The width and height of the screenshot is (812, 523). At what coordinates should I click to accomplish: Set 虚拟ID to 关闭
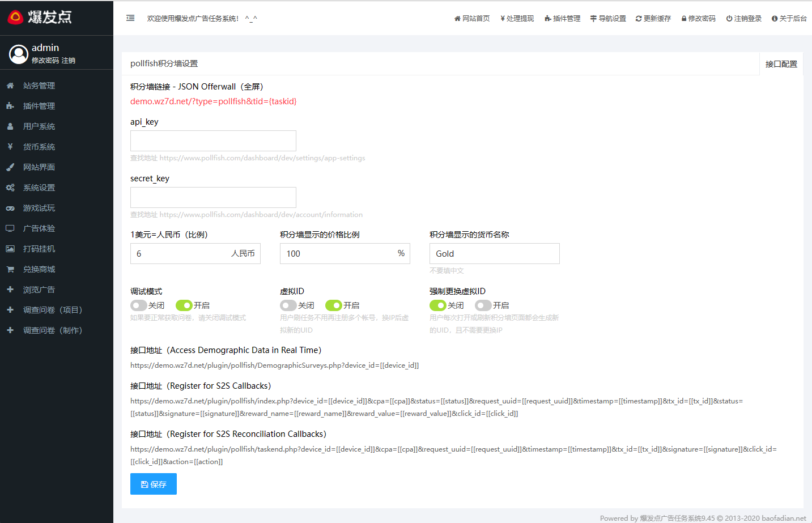tap(288, 305)
